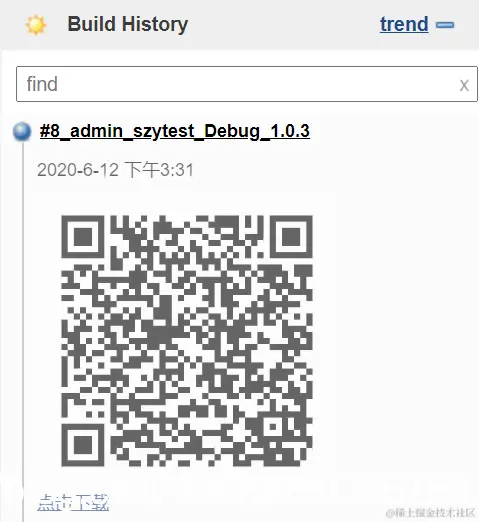Open the trend link

(404, 24)
